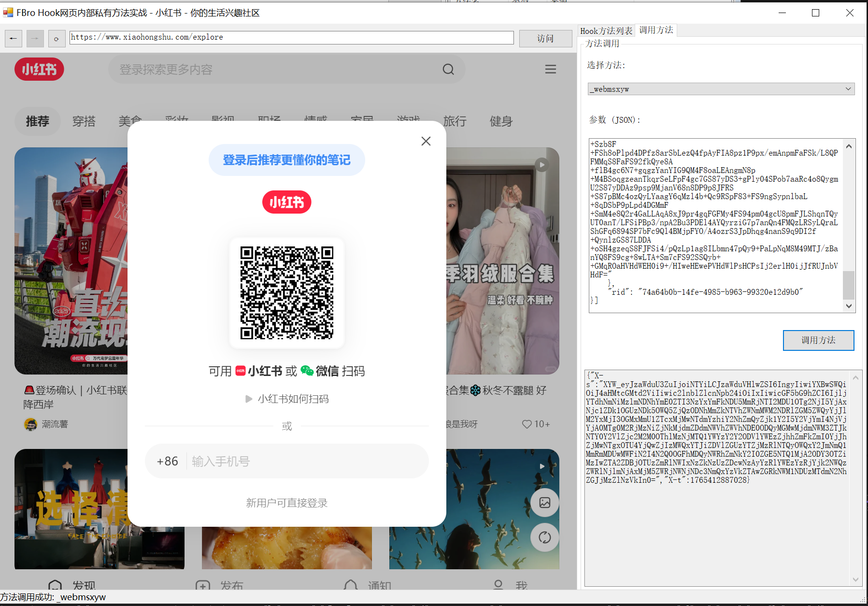Click the 潮流薯 author name

pos(55,424)
